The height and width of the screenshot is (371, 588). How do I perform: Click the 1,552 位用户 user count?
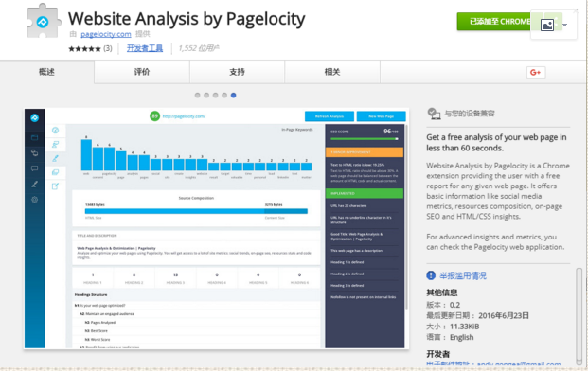click(x=199, y=48)
